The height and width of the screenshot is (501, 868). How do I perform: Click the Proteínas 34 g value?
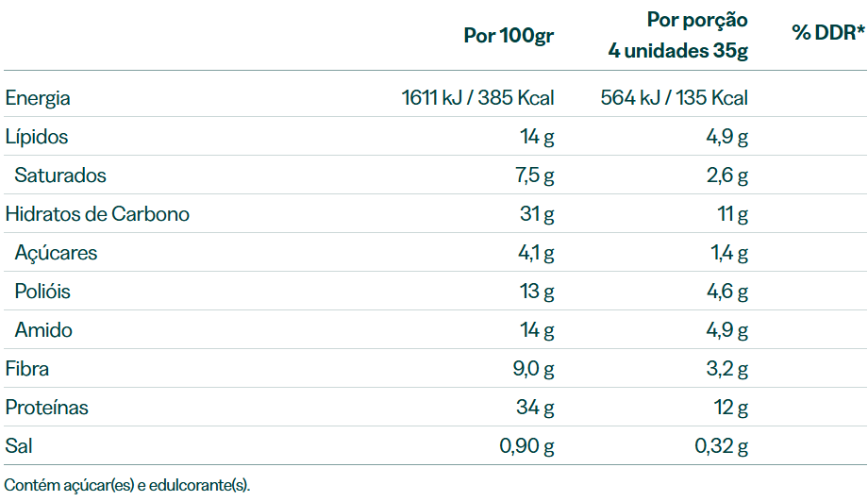[535, 408]
